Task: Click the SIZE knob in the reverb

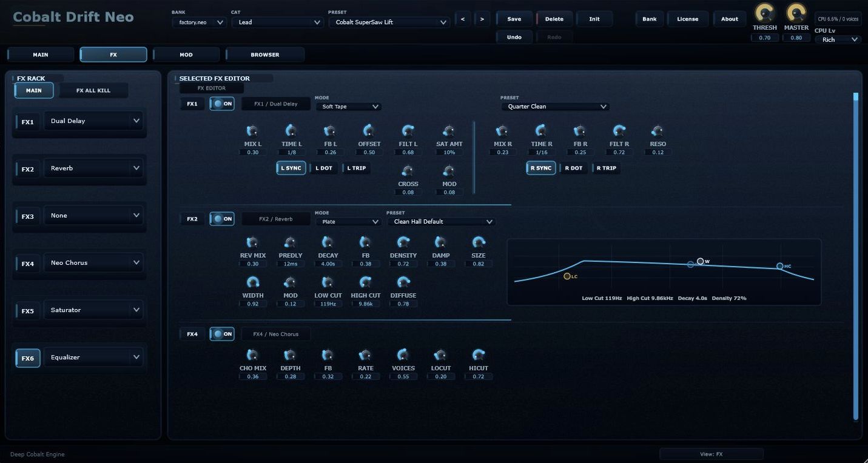Action: (478, 242)
